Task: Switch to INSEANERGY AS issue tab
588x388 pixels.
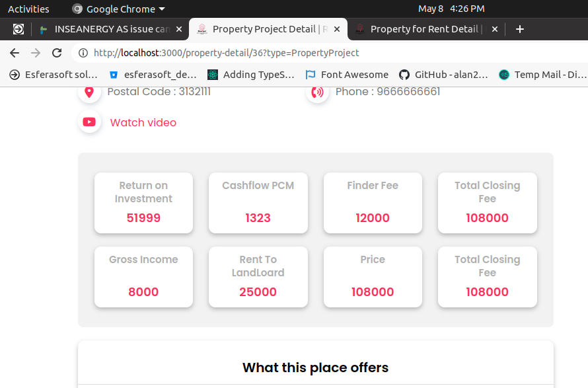Action: [x=106, y=29]
